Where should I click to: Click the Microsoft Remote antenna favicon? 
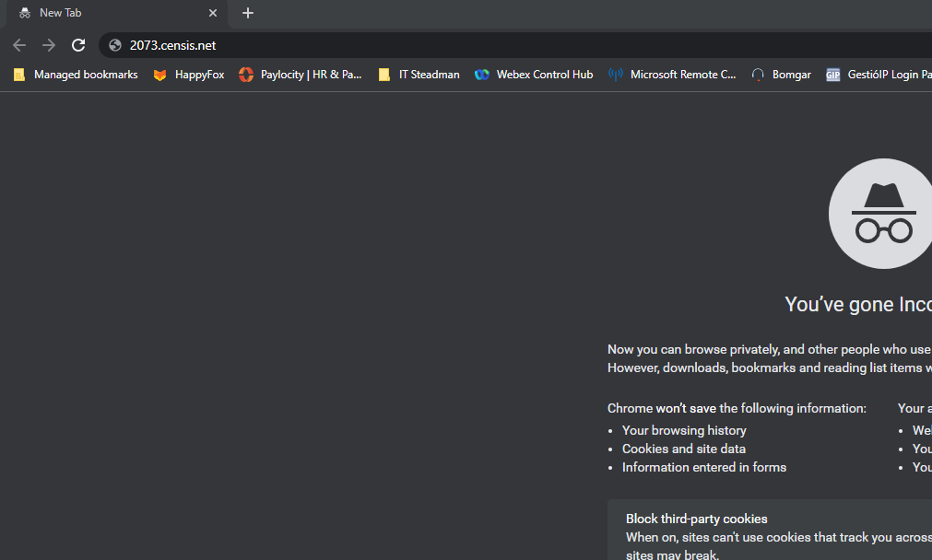coord(616,75)
